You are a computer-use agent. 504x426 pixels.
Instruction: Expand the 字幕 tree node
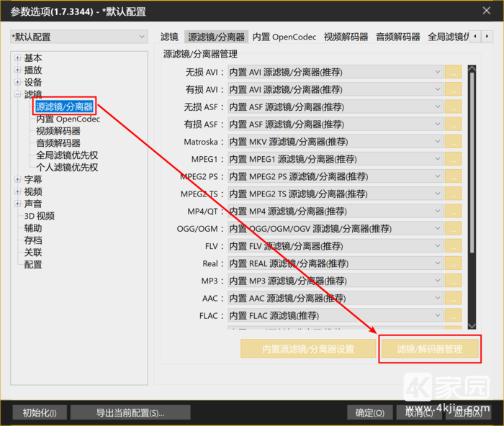[x=18, y=180]
